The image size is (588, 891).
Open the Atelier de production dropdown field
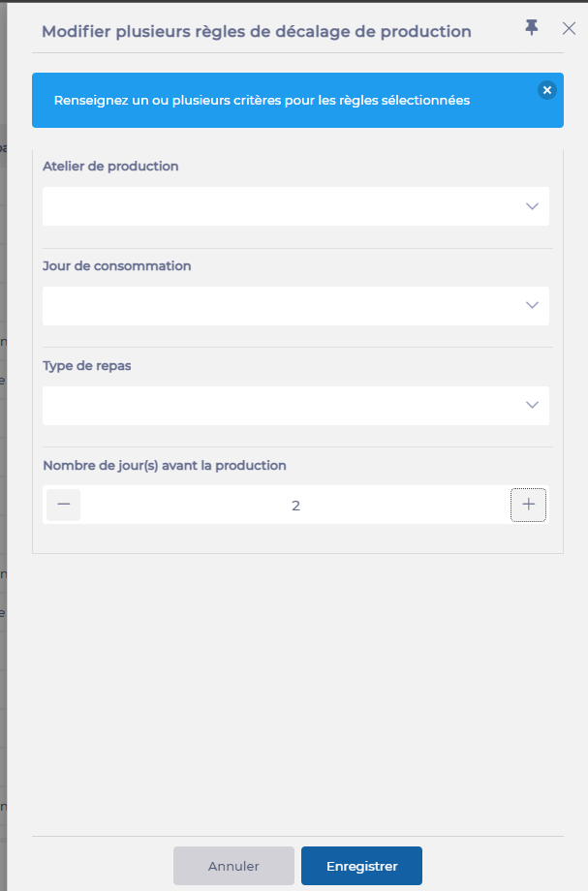coord(281,206)
